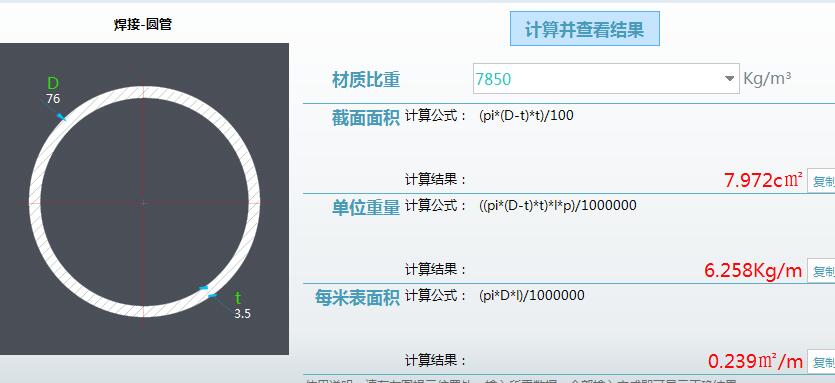Open the 材质比重 density dropdown arrow
The height and width of the screenshot is (383, 835).
pyautogui.click(x=729, y=79)
